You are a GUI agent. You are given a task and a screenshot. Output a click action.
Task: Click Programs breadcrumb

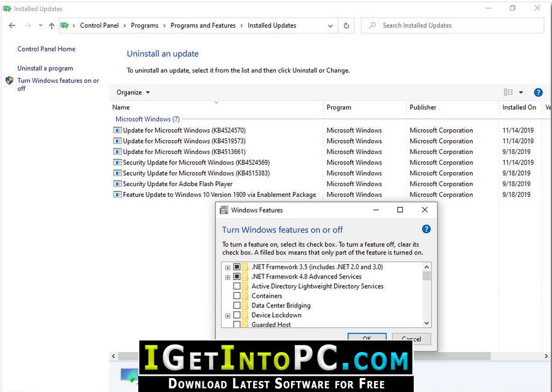pos(144,25)
